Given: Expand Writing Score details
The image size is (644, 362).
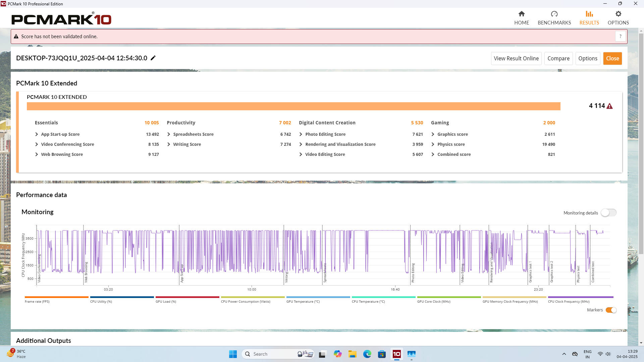Looking at the screenshot, I should pos(169,144).
